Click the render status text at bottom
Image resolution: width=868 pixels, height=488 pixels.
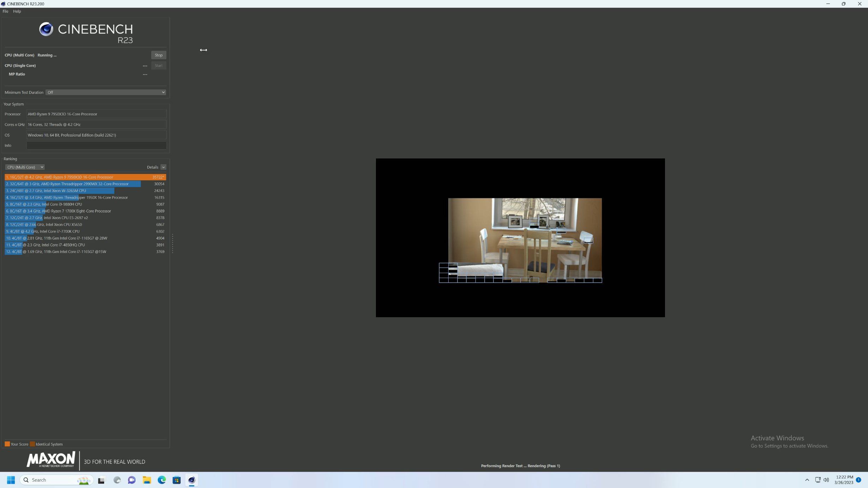click(520, 466)
